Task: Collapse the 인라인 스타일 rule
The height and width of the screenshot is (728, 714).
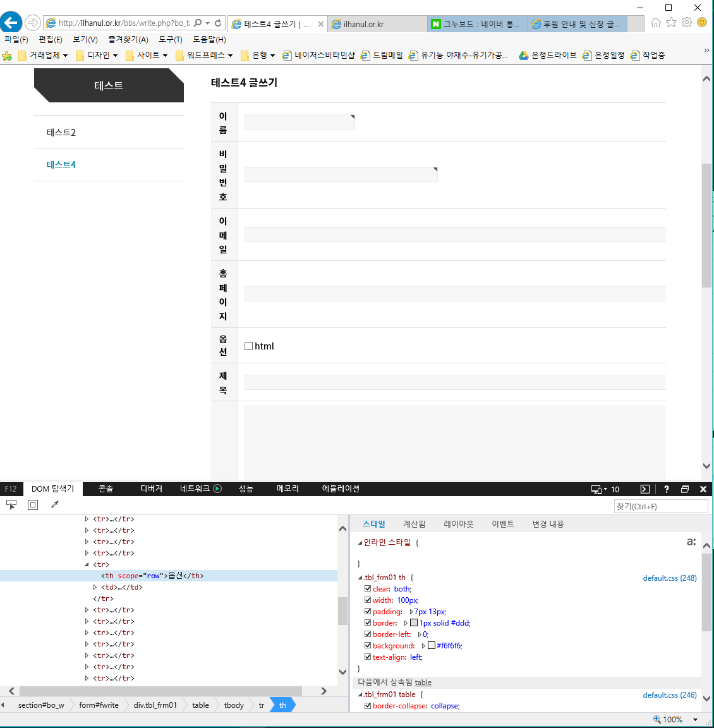Action: tap(360, 543)
